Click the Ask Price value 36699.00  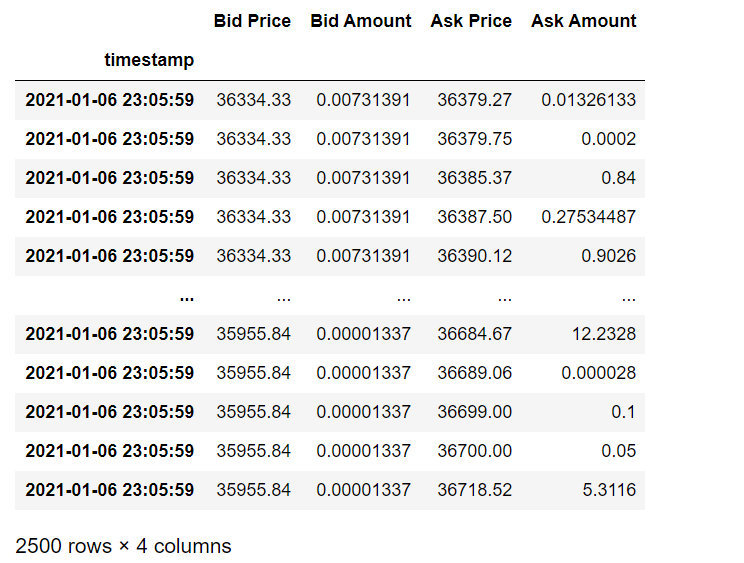[x=474, y=412]
